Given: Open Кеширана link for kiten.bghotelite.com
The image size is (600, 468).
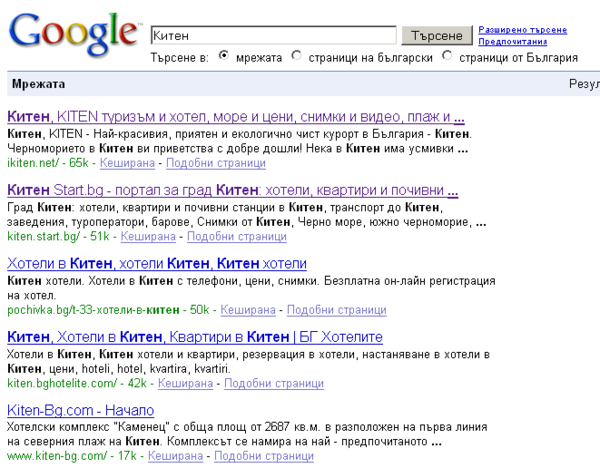Looking at the screenshot, I should (x=185, y=383).
